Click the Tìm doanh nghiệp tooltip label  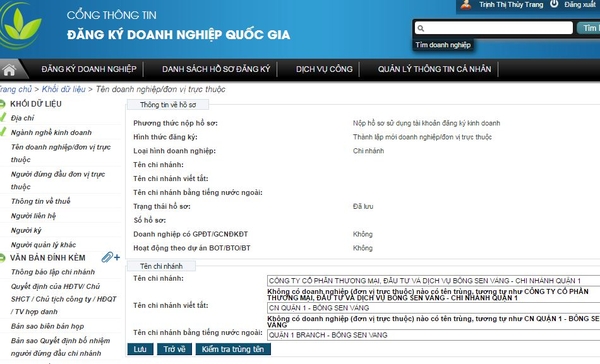(x=443, y=45)
